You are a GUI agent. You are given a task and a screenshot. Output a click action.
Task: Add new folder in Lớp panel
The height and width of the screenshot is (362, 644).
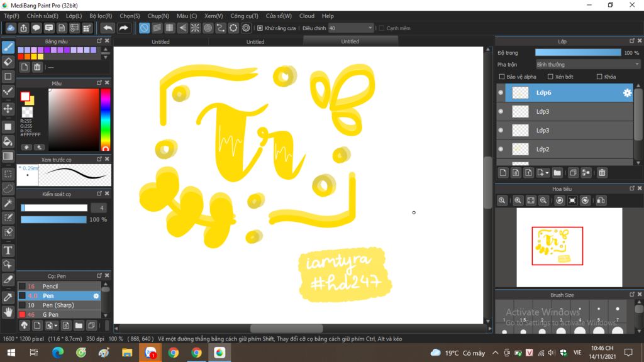(557, 173)
